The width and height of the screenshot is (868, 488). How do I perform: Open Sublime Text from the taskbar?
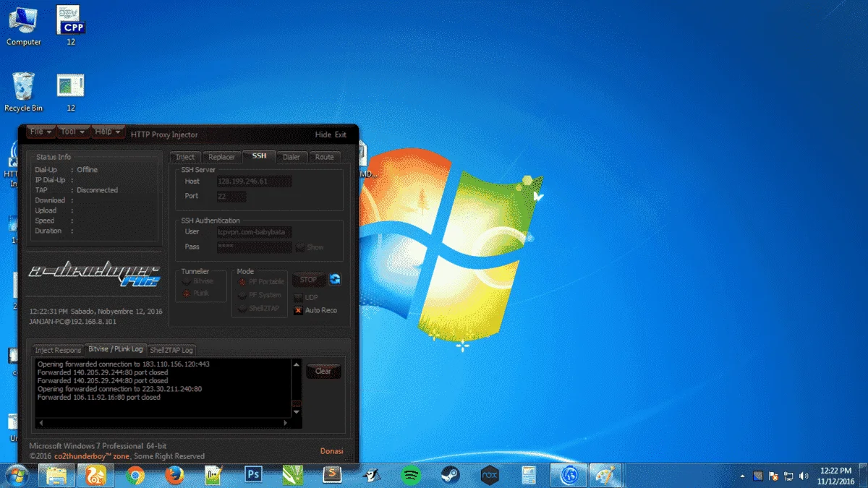point(332,475)
